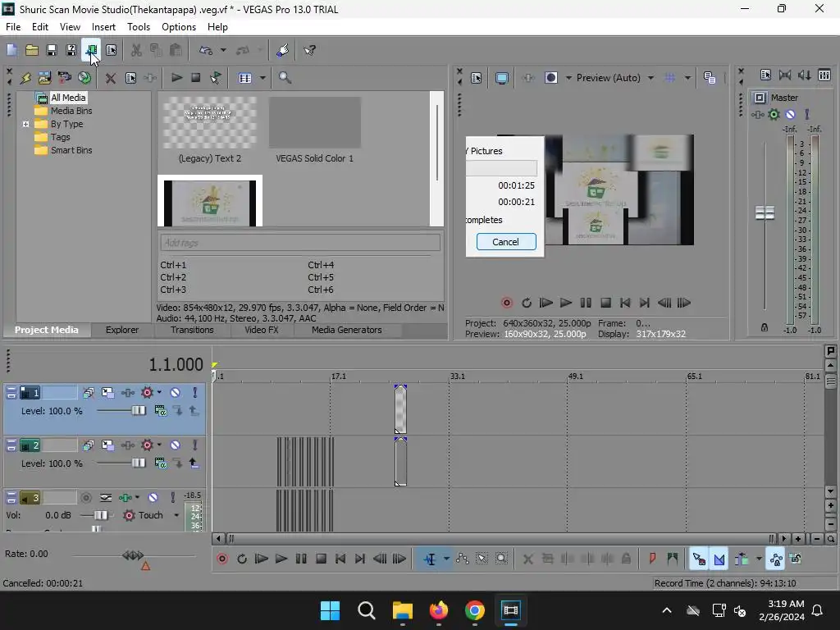
Task: Switch to Transitions tab
Action: pyautogui.click(x=192, y=330)
